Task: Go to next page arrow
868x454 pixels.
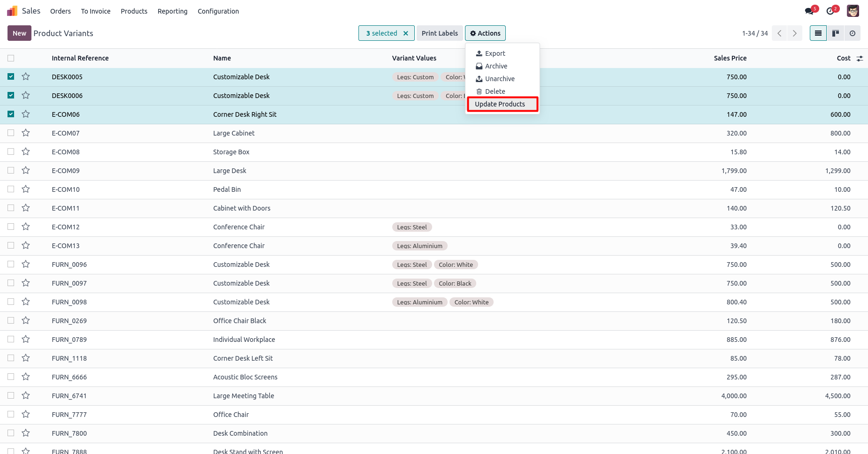Action: [x=794, y=33]
